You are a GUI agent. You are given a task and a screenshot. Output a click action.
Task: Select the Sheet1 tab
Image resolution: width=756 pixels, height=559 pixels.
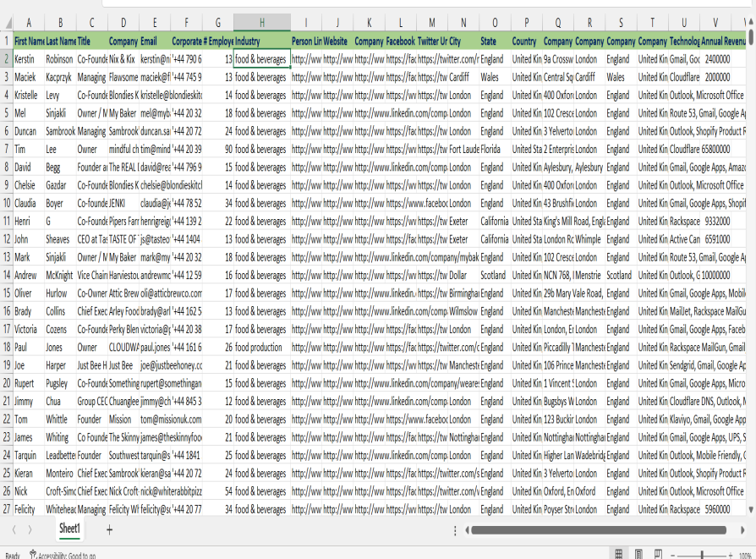tap(69, 529)
